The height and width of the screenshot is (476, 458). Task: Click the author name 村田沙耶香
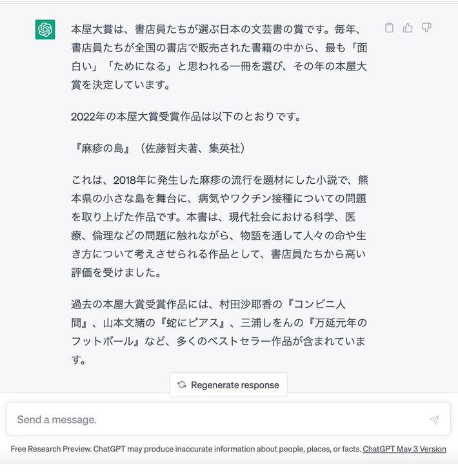pyautogui.click(x=245, y=304)
